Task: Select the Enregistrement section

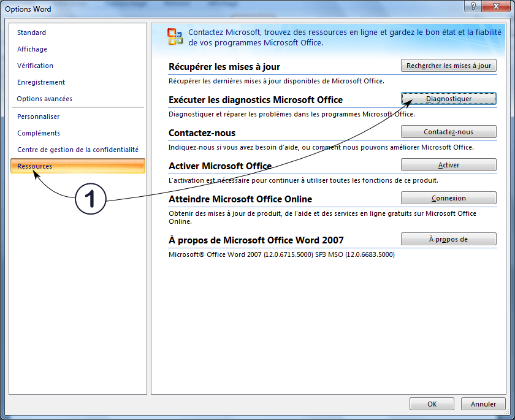Action: [x=40, y=82]
